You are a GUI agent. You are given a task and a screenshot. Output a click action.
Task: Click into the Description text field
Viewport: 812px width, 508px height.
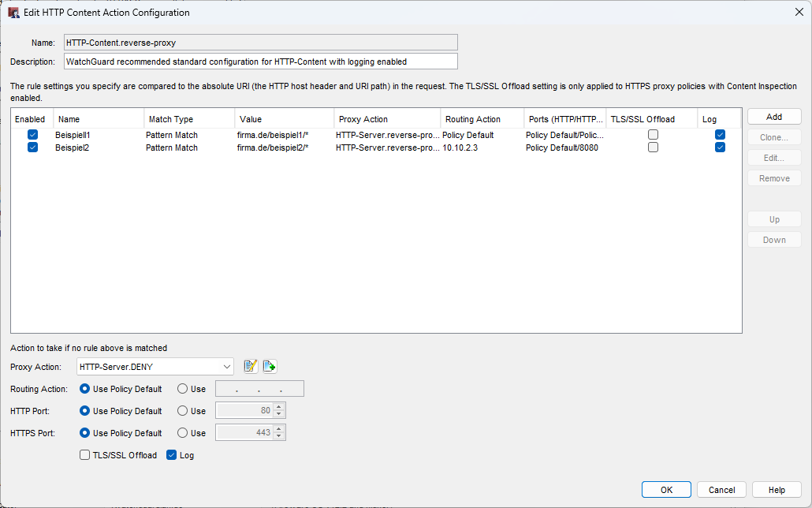[261, 62]
